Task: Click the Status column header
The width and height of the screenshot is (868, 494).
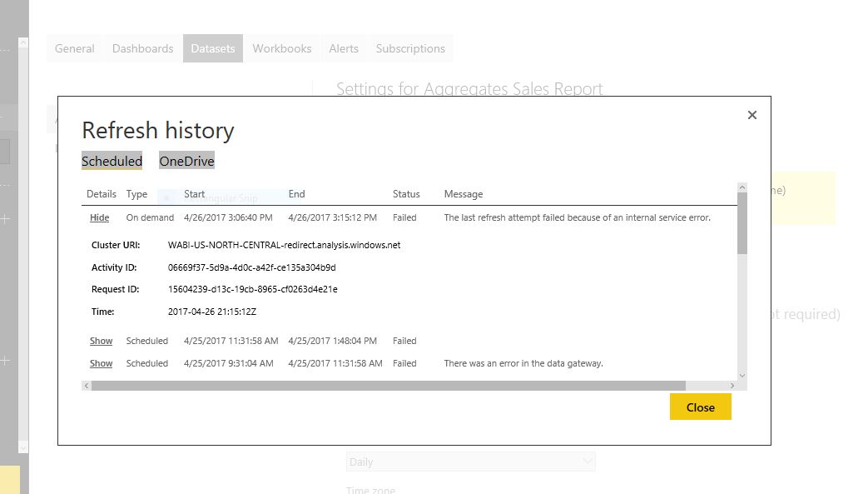Action: tap(406, 194)
